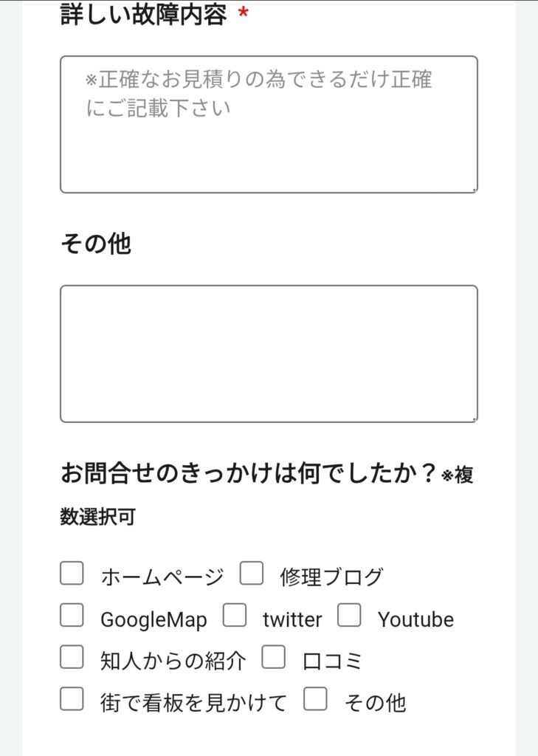The height and width of the screenshot is (756, 538).
Task: Check the 知人からの紹介 checkbox
Action: click(72, 657)
